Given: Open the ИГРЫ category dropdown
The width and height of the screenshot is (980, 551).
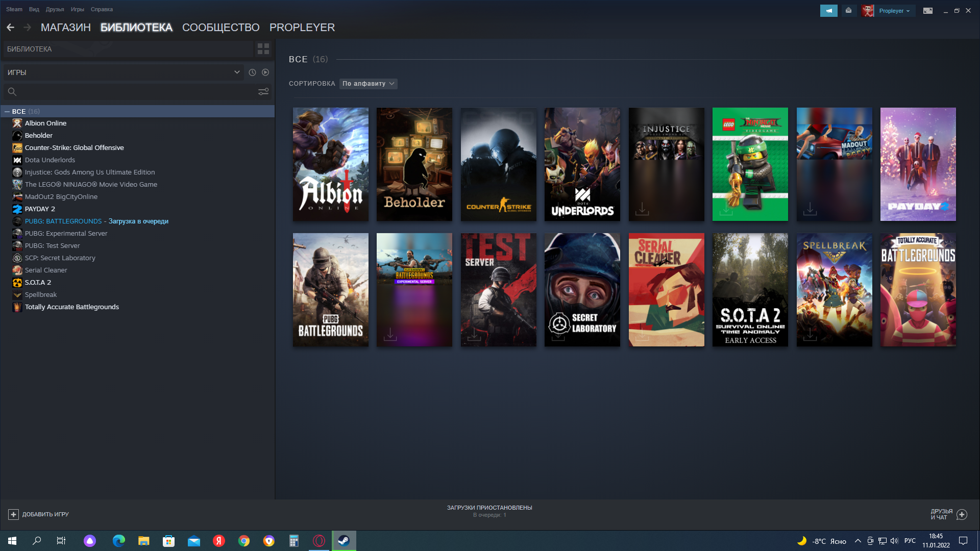Looking at the screenshot, I should click(x=124, y=72).
